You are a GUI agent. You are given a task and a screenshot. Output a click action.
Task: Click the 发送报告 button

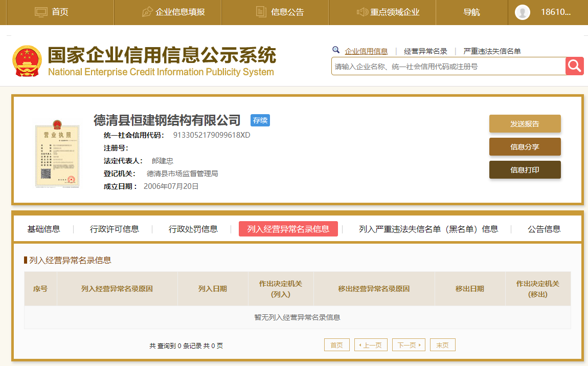click(x=525, y=124)
